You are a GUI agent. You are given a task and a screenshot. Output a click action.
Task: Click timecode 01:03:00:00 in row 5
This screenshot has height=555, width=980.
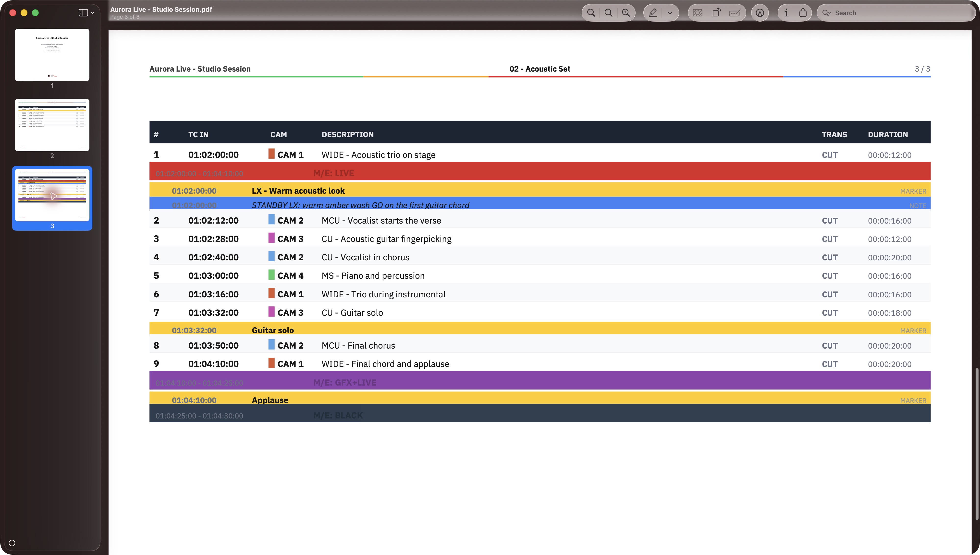pos(213,276)
